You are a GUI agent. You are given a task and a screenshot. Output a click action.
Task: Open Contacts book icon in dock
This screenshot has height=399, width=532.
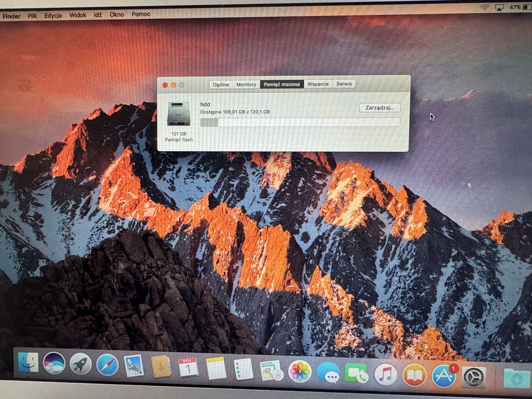coord(161,367)
